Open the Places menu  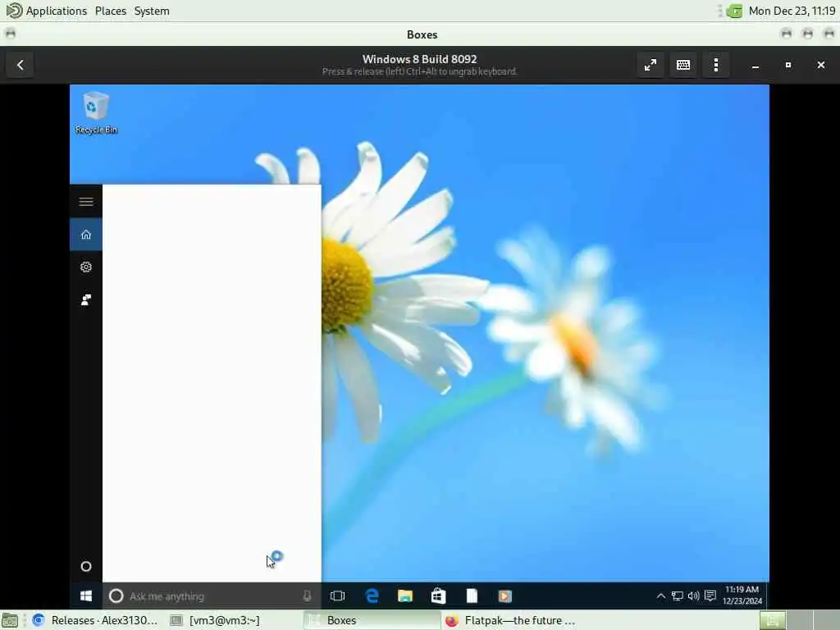(x=111, y=11)
